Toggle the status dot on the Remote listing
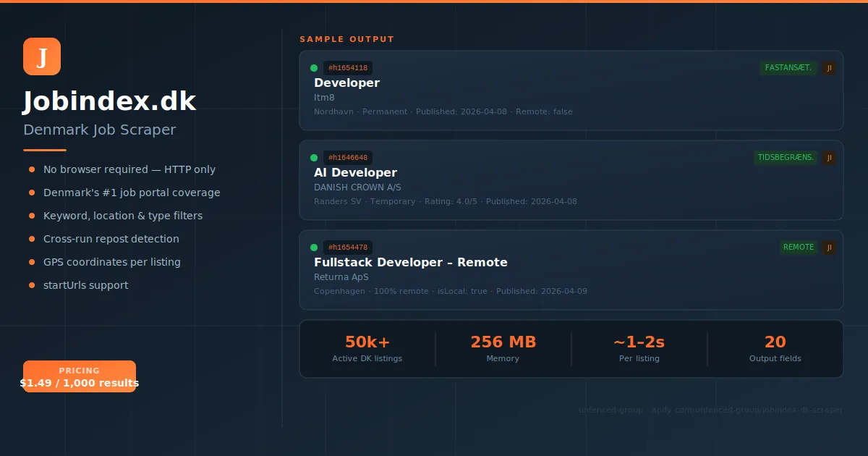868x456 pixels. pos(314,247)
